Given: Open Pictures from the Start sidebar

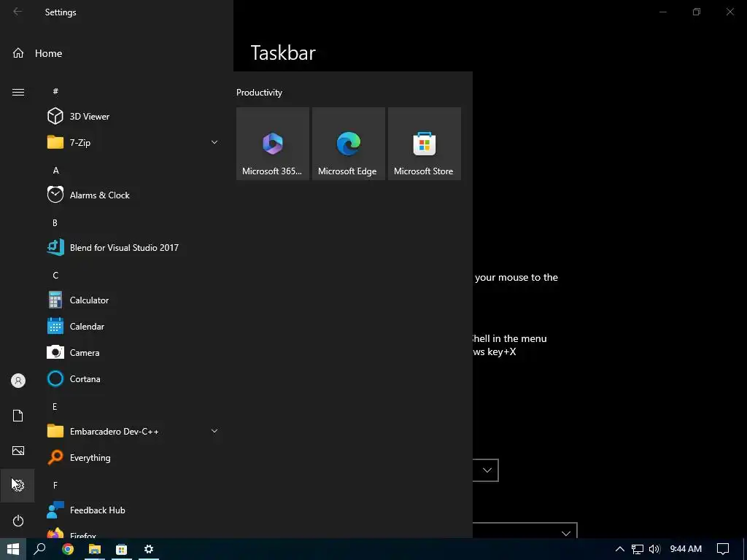Looking at the screenshot, I should pos(18,451).
